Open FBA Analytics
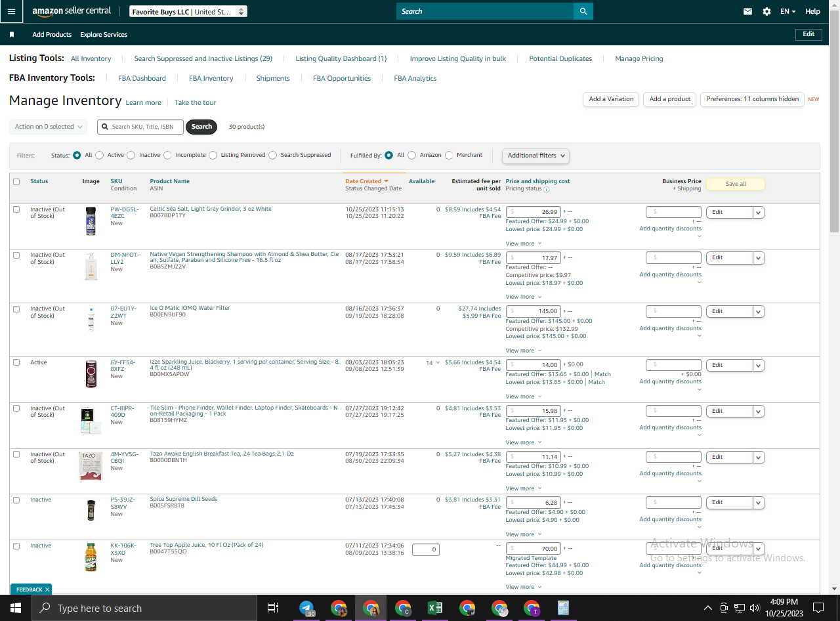 coord(415,78)
